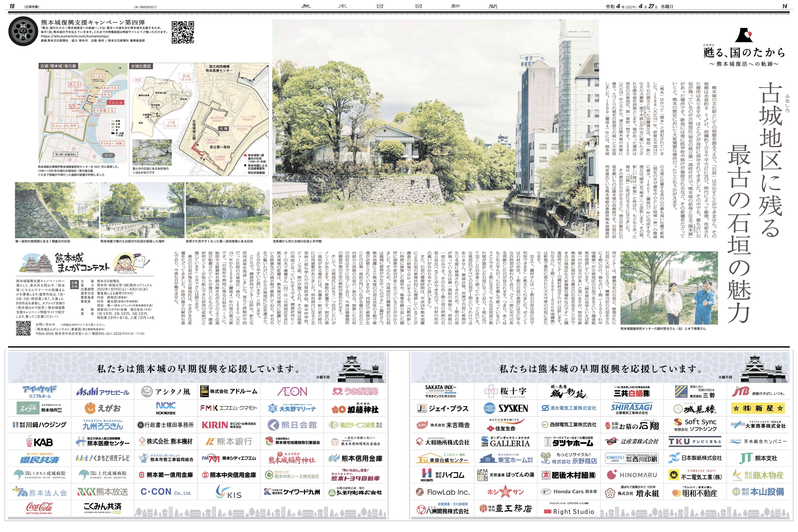The width and height of the screenshot is (798, 532).
Task: Click the QR code beside the campaign header
Action: point(183,32)
